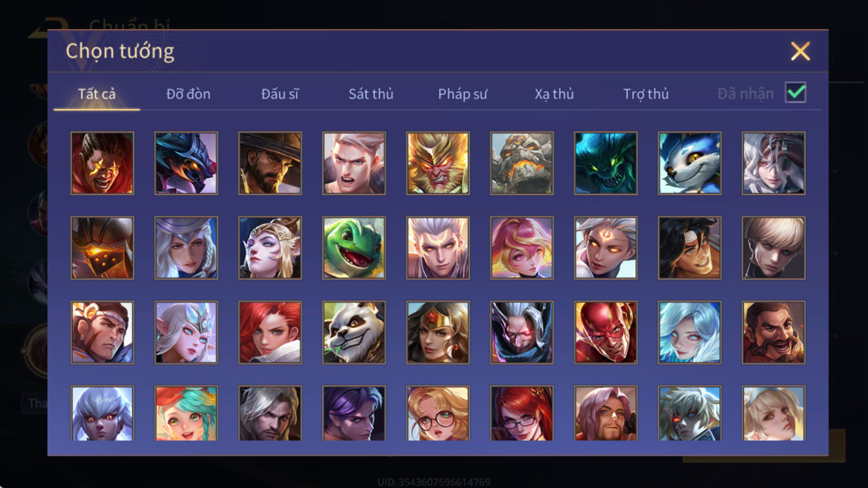Filter heroes by Xạ thủ
The width and height of the screenshot is (868, 488).
(554, 94)
